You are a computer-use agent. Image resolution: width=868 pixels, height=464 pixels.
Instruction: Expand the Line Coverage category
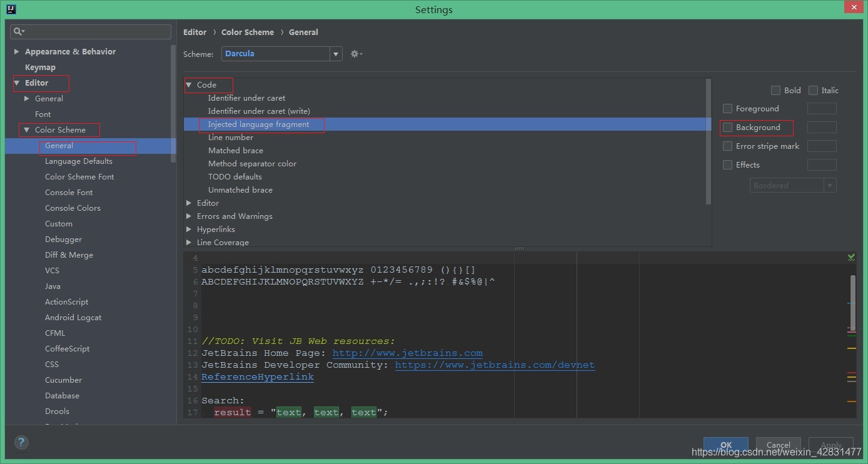tap(189, 242)
